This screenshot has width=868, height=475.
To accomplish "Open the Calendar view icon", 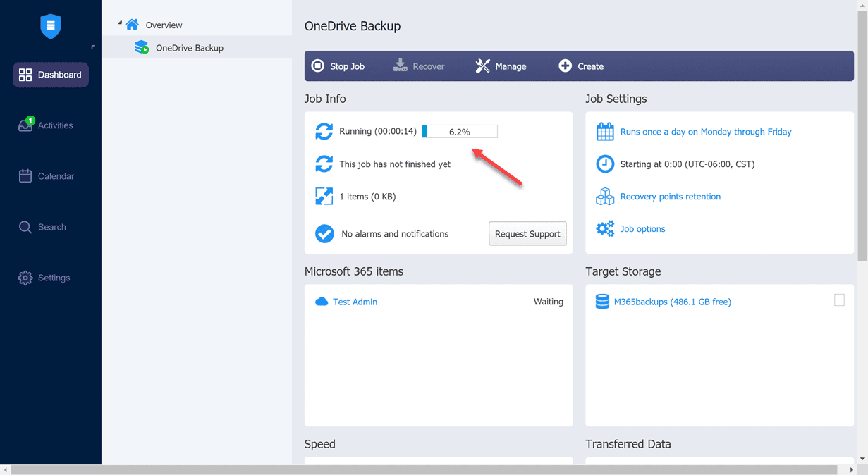I will (25, 176).
